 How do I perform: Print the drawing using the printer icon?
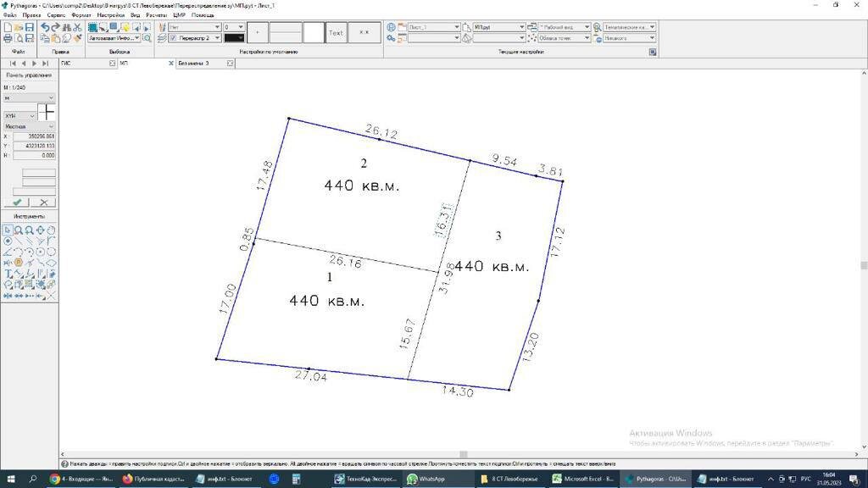(x=8, y=38)
